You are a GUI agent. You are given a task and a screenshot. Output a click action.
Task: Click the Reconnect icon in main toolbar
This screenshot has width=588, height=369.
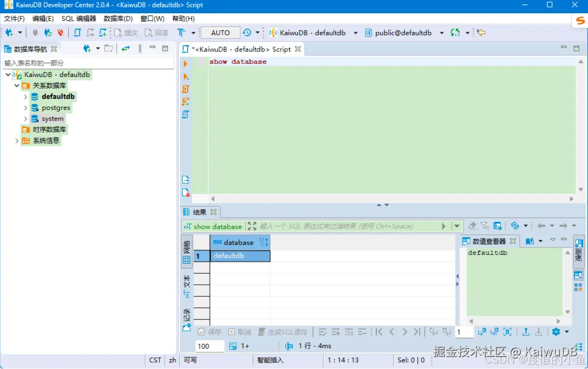click(48, 33)
